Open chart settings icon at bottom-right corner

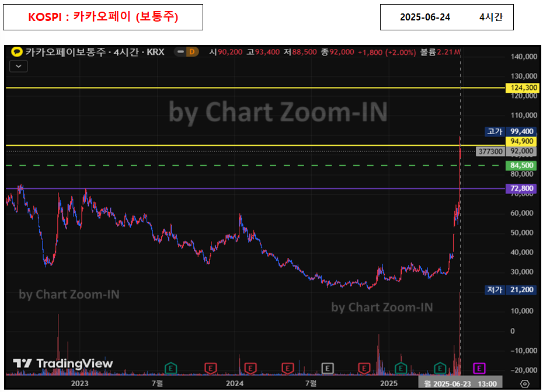coord(525,384)
